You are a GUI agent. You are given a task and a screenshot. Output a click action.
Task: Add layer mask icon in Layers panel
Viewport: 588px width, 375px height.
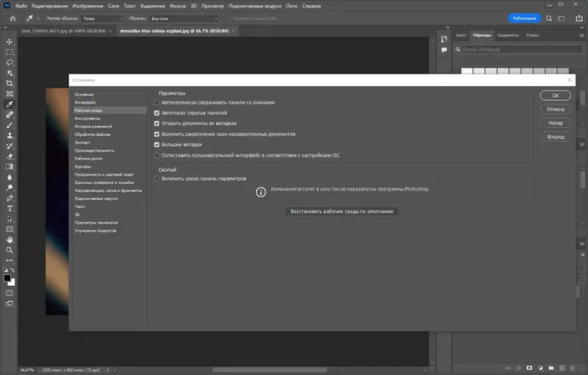click(x=529, y=368)
